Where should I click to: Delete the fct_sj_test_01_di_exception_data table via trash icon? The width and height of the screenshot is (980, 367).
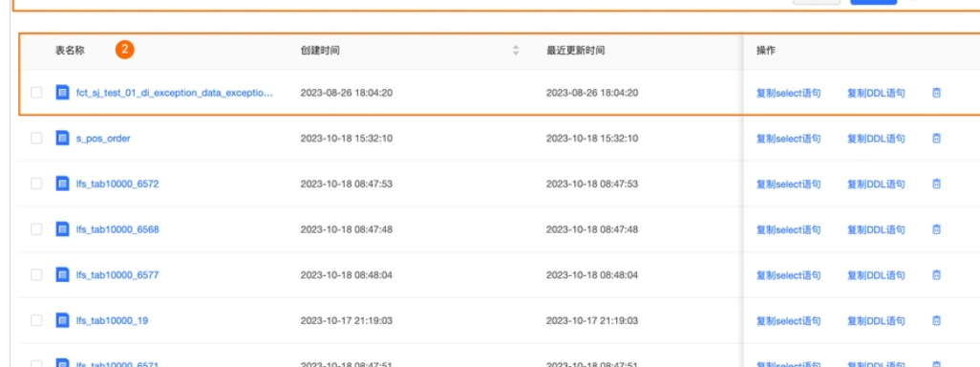pyautogui.click(x=936, y=93)
